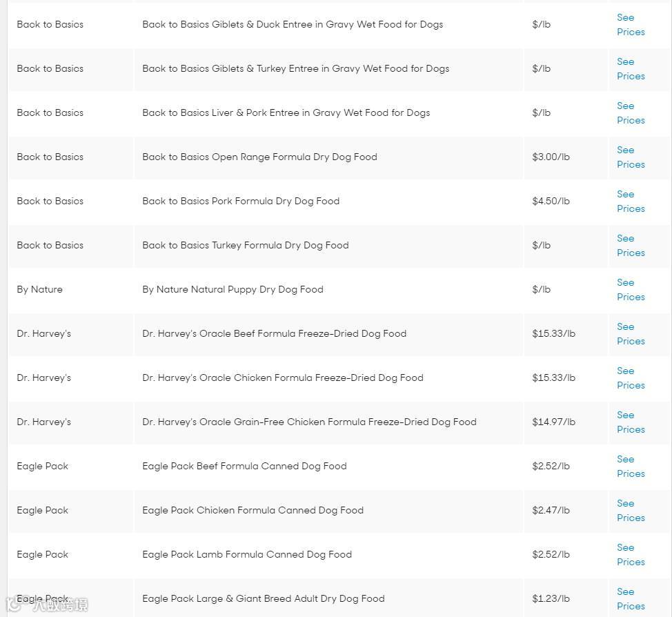Click the $15.33/lb price for Oracle Beef

coord(554,333)
